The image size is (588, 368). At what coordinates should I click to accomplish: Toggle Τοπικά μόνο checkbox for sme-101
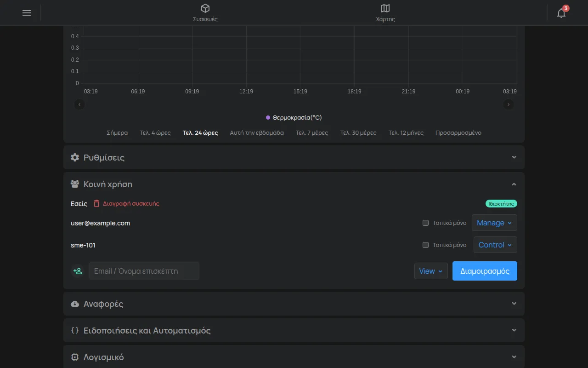click(x=425, y=245)
